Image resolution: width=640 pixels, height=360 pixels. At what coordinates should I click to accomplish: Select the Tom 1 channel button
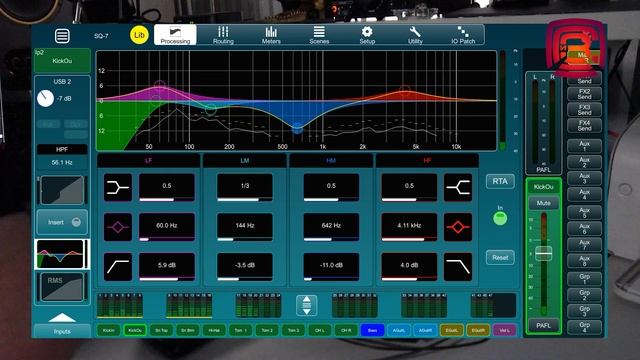(x=240, y=330)
